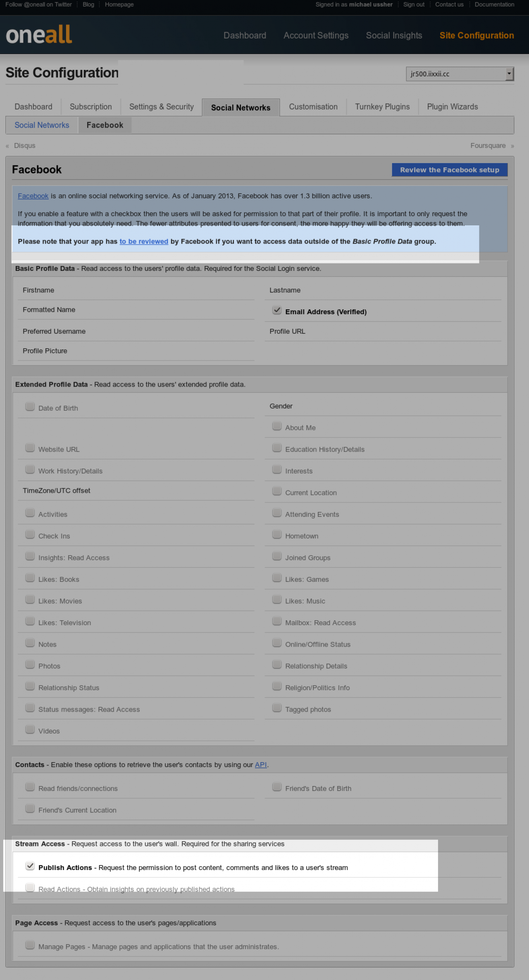Open Social Insights in top navigation

tap(394, 36)
